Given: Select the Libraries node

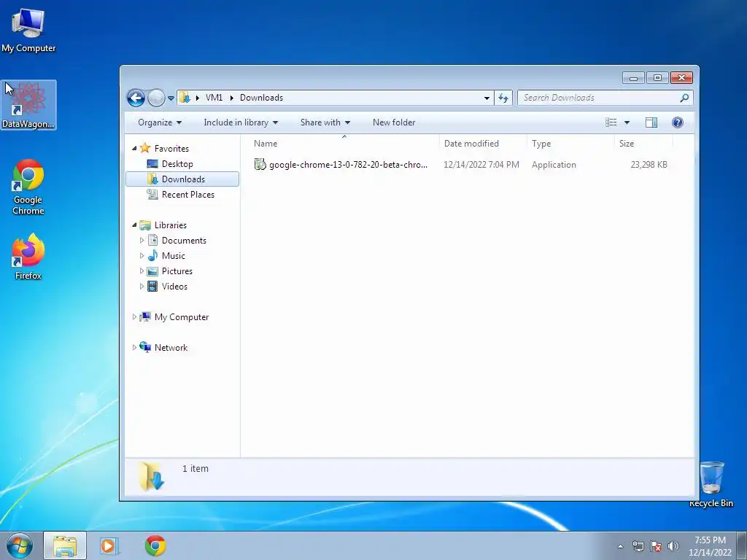Looking at the screenshot, I should pyautogui.click(x=170, y=225).
